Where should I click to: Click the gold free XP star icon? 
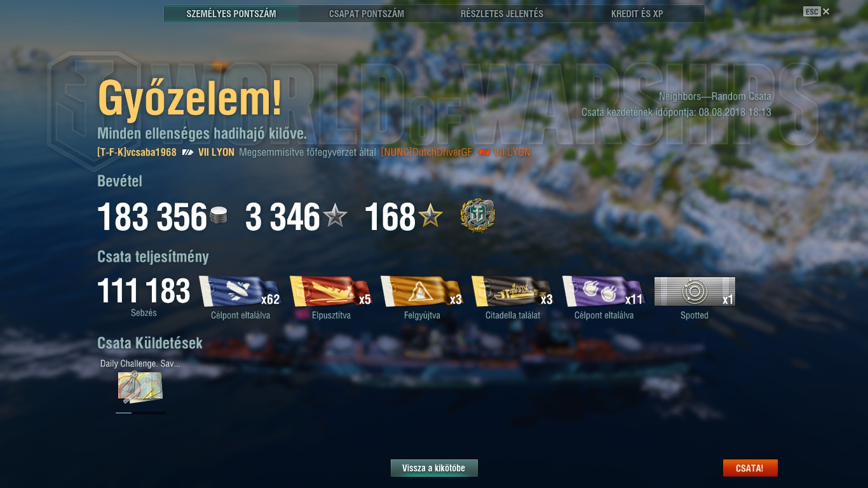pyautogui.click(x=430, y=217)
